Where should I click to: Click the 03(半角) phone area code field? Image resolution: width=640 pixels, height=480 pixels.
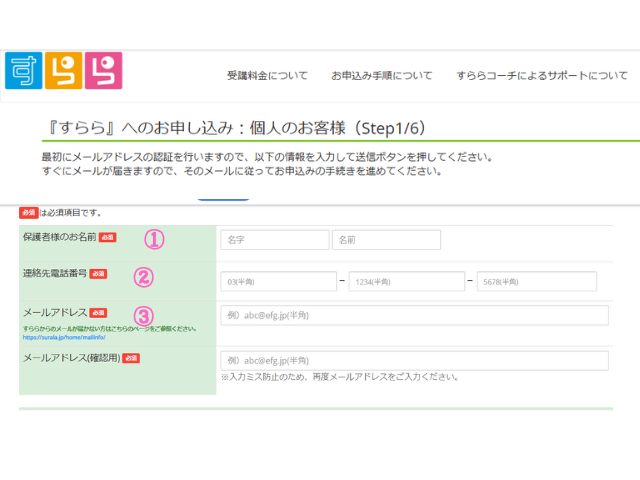pyautogui.click(x=278, y=281)
